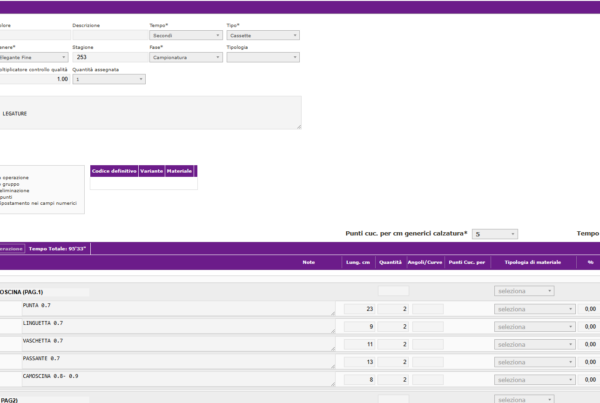Click Quantità field in PASSANTE 0.7 row

[393, 362]
